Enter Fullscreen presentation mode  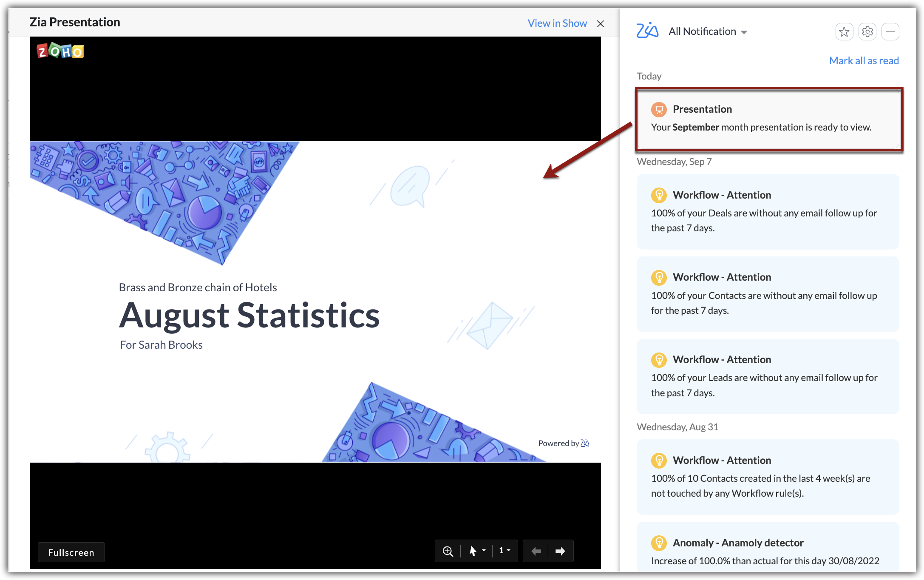(x=71, y=552)
